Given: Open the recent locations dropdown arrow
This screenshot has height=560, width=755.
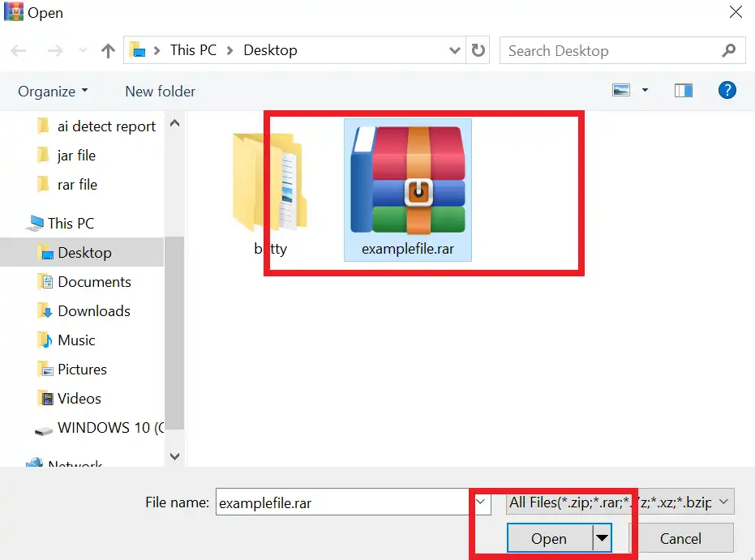Looking at the screenshot, I should tap(83, 50).
